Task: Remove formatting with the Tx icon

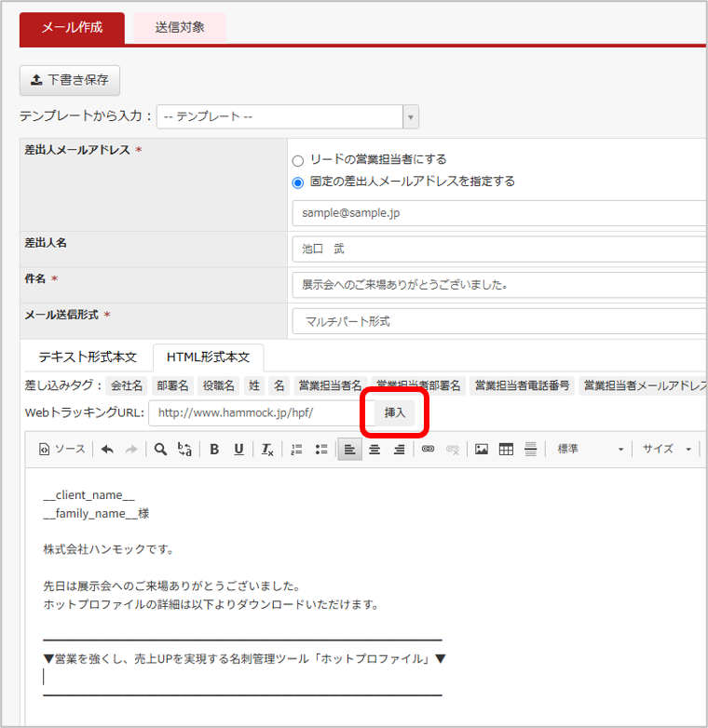Action: tap(267, 449)
